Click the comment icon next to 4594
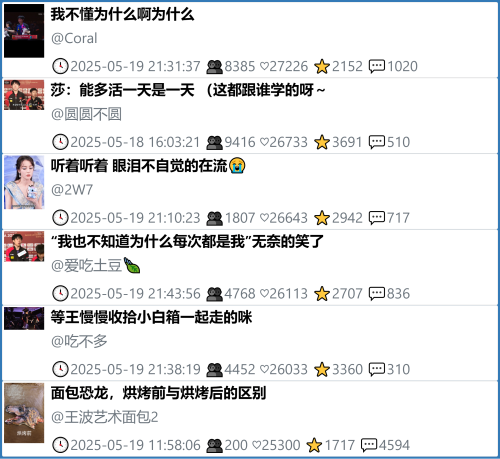Screen dimensions: 500x459 pyautogui.click(x=369, y=445)
